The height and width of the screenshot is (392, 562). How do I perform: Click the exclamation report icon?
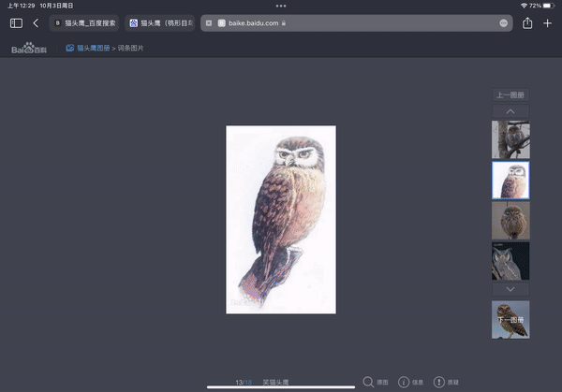pos(439,382)
